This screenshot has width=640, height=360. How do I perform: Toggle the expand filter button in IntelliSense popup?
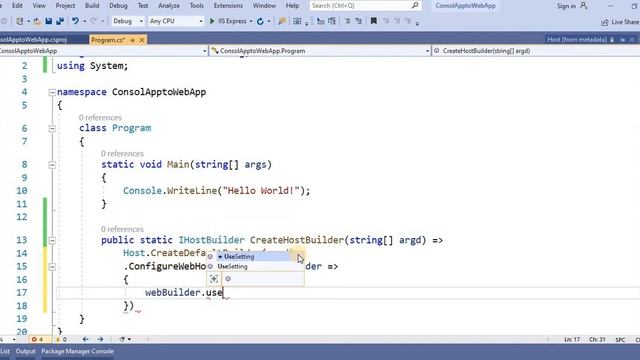[x=214, y=279]
